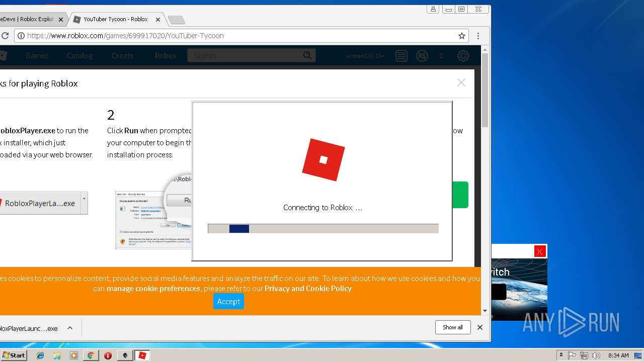The width and height of the screenshot is (644, 362).
Task: Close the thanks for playing dialog
Action: point(461,82)
